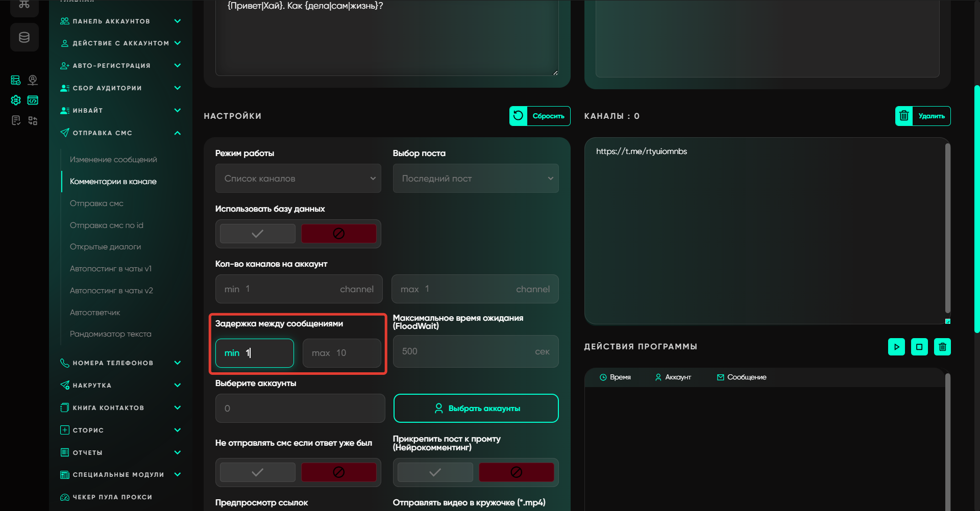Screen dimensions: 980x511
Task: Click the database icon in left rail
Action: click(x=24, y=37)
